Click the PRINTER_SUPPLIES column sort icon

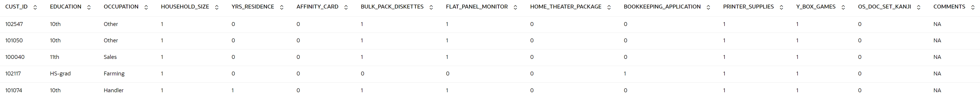[x=781, y=7]
